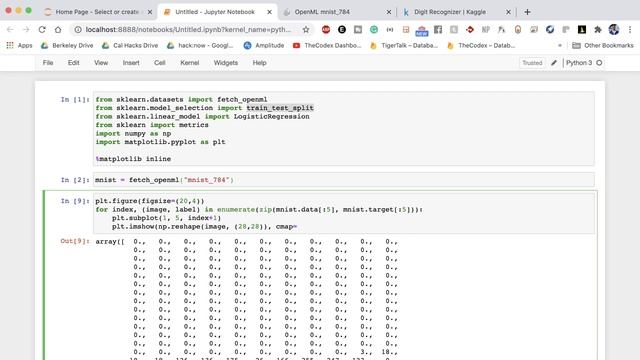Close the Untitled - Jupyter Notebook tab
The width and height of the screenshot is (640, 360).
tap(269, 12)
